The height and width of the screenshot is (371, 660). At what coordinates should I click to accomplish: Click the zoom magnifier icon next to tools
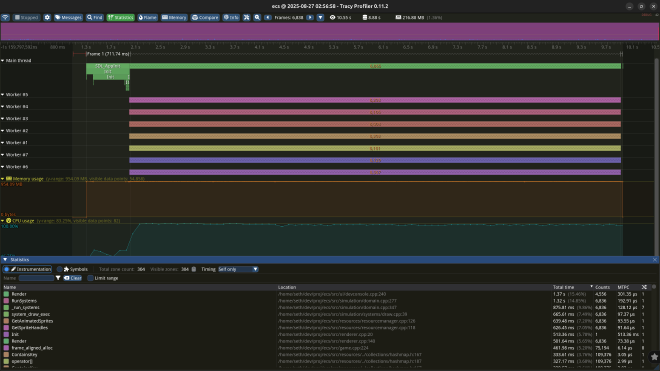click(257, 17)
